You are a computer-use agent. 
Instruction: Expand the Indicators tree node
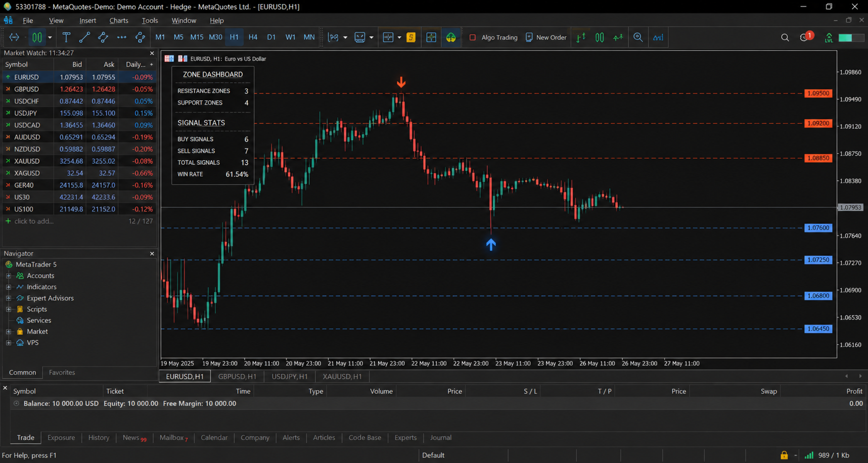[x=9, y=287]
